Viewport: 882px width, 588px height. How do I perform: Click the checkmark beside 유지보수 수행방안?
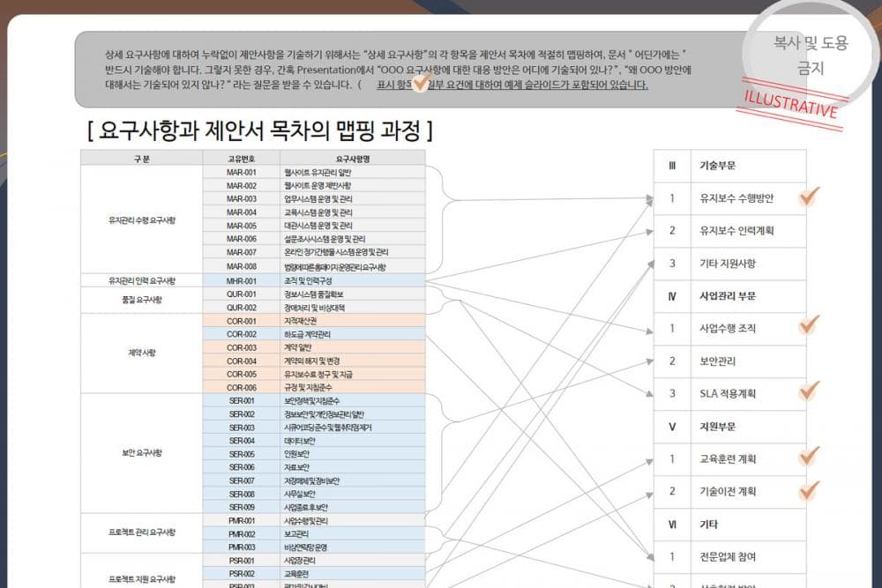pyautogui.click(x=809, y=197)
